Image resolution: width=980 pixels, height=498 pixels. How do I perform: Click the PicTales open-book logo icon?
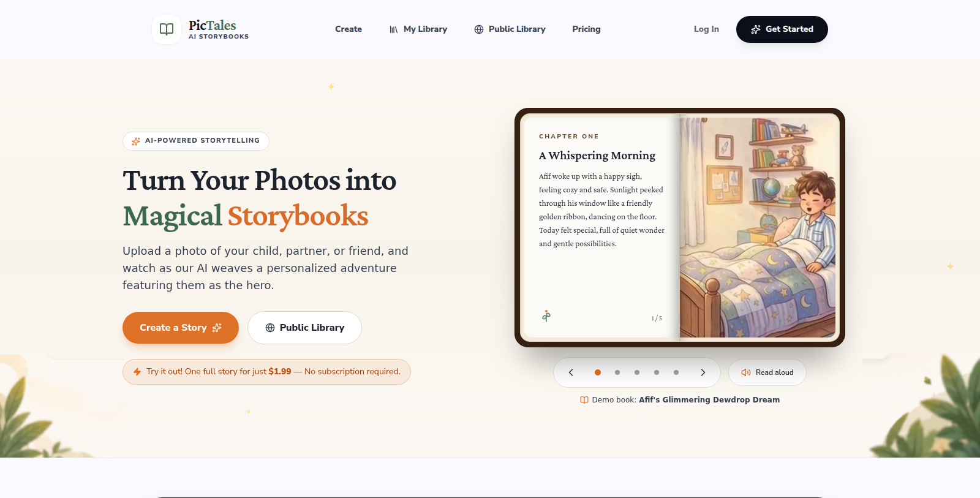[167, 29]
